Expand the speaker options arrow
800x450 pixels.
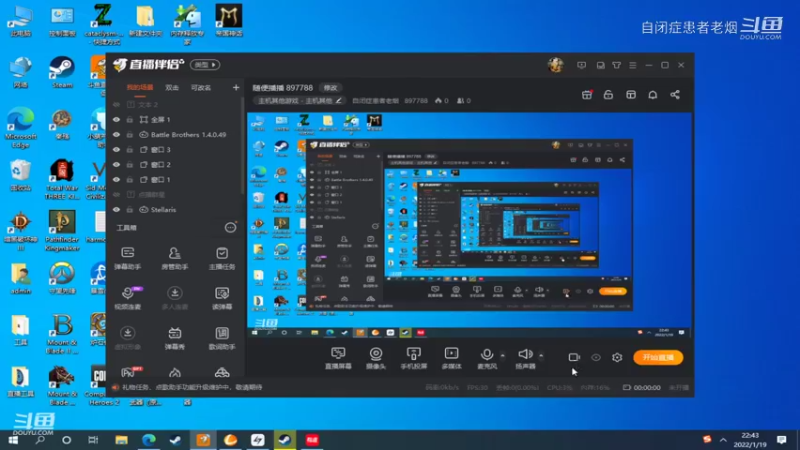(x=541, y=356)
